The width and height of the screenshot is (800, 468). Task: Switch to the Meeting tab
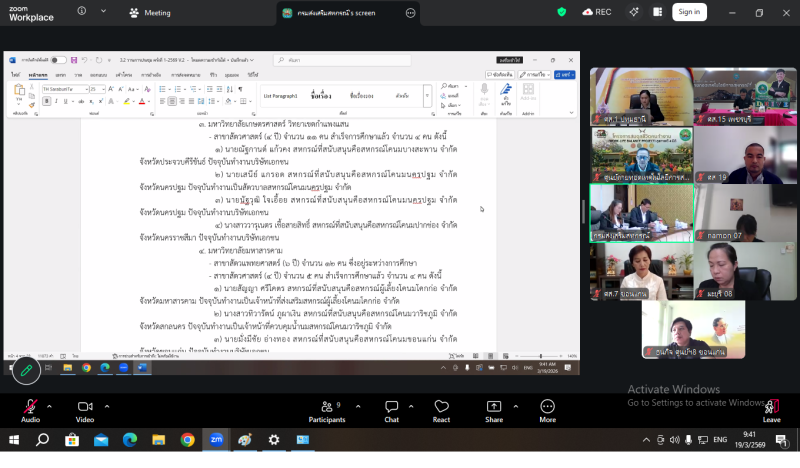tap(150, 13)
